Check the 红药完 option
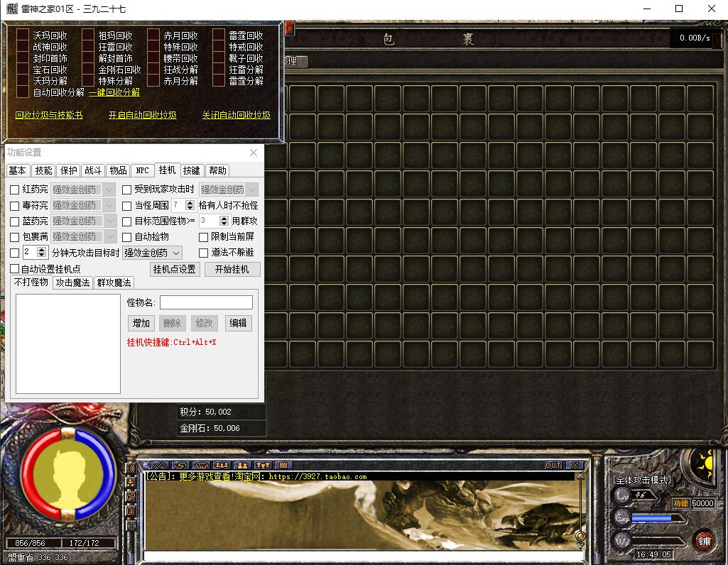This screenshot has width=728, height=565. pos(15,190)
